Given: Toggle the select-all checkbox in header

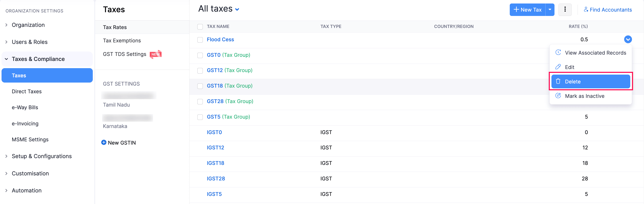Looking at the screenshot, I should [200, 26].
